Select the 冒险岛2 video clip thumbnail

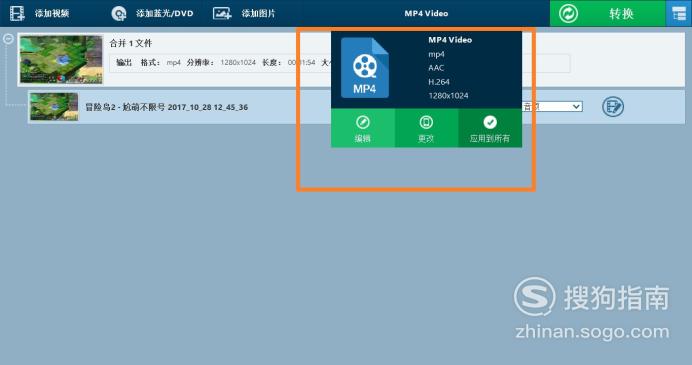54,106
